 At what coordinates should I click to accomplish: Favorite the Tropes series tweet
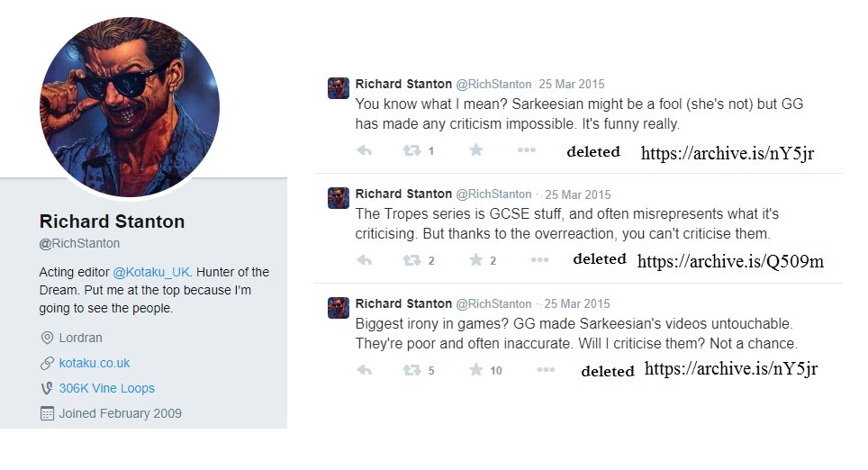point(475,259)
